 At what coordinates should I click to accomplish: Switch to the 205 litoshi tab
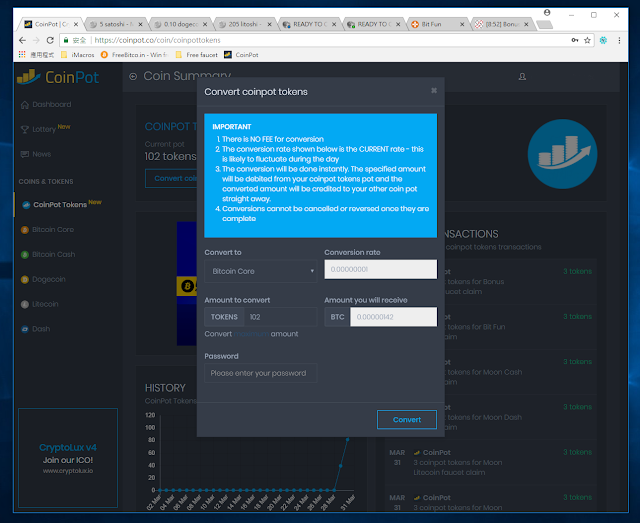click(x=244, y=24)
